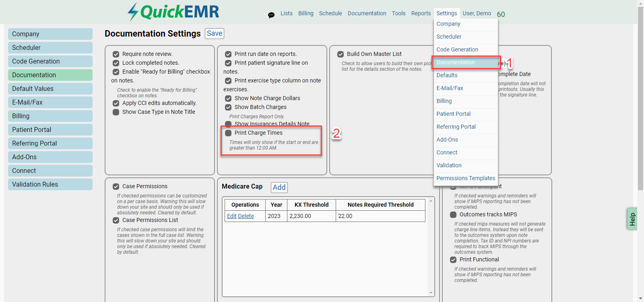
Task: Toggle Case Permissions List checkbox
Action: pos(116,220)
